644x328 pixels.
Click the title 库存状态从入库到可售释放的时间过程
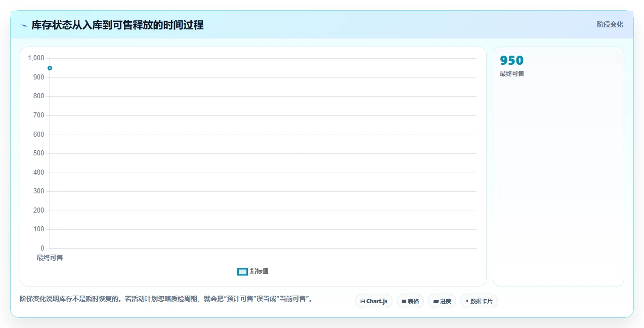click(117, 25)
